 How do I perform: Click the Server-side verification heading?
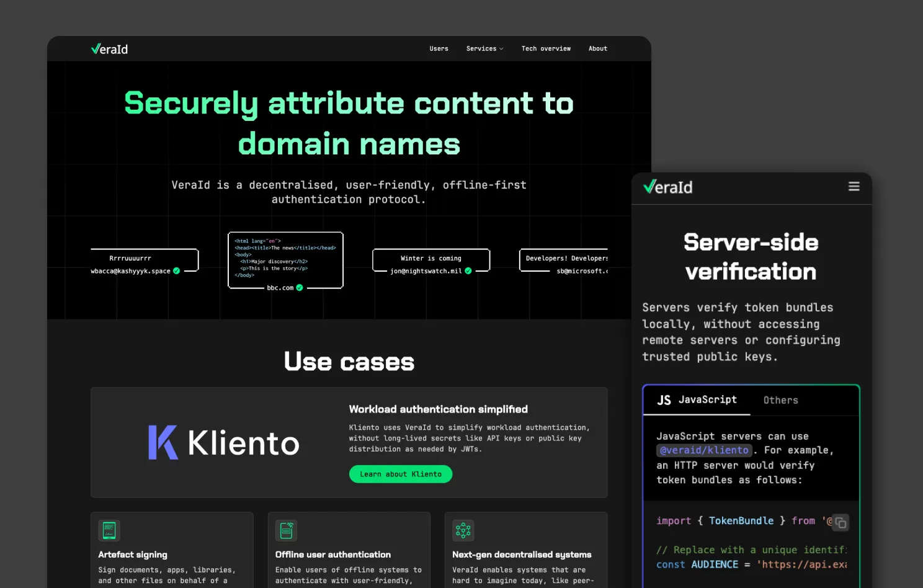(751, 257)
